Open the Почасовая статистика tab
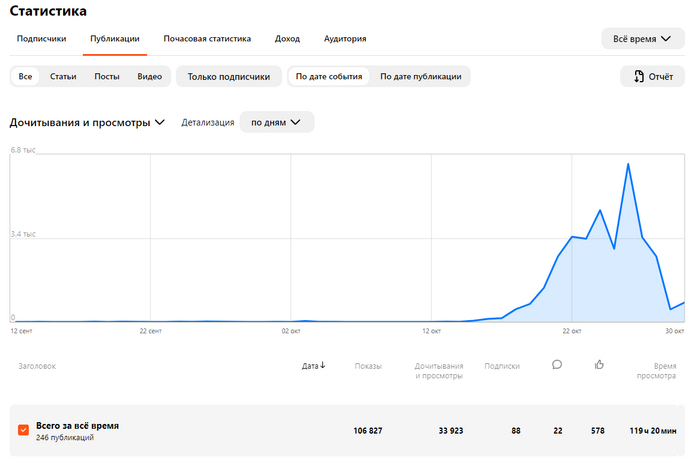This screenshot has height=463, width=700. point(207,39)
